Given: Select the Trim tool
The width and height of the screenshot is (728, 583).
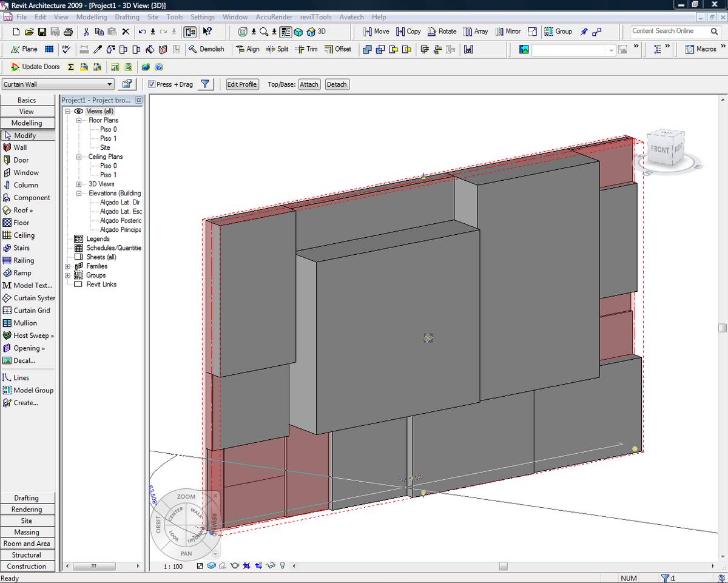Looking at the screenshot, I should point(307,49).
